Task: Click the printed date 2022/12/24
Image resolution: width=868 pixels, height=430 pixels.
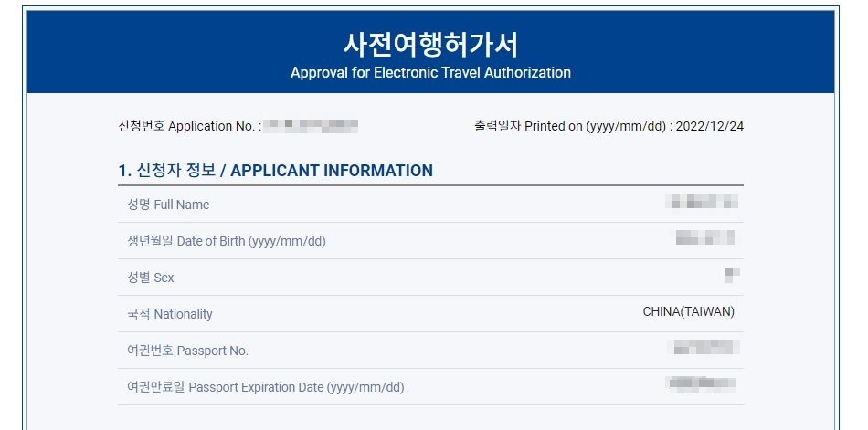Action: pos(710,126)
